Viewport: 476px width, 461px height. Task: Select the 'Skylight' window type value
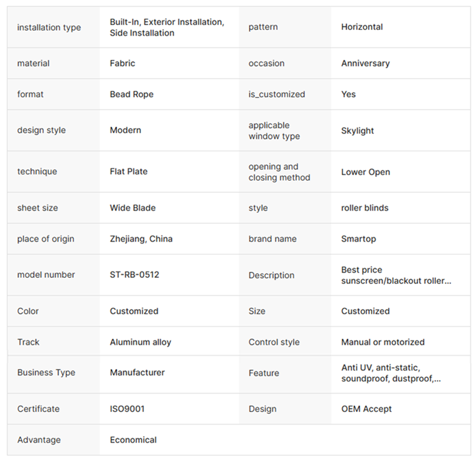click(x=357, y=131)
